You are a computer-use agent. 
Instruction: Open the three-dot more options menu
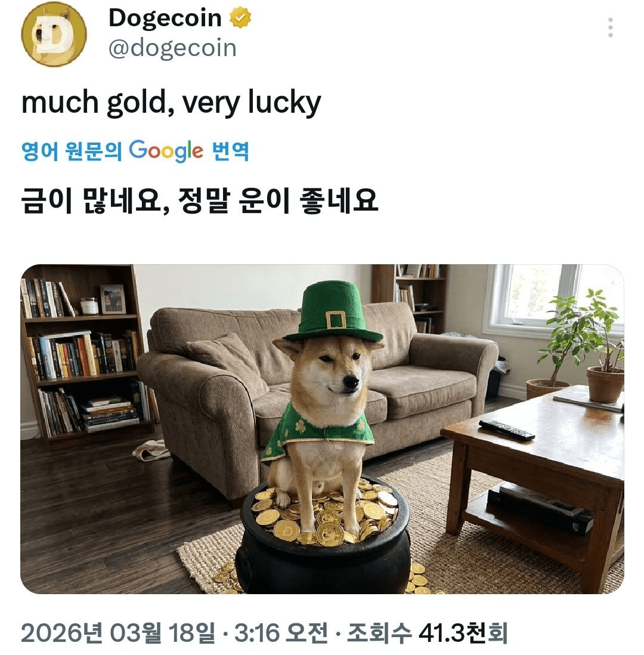[610, 27]
